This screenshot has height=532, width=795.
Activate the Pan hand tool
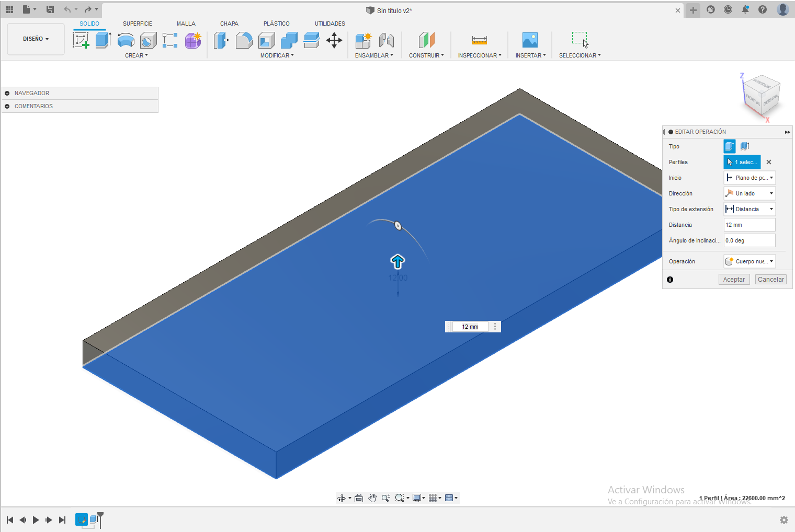pyautogui.click(x=372, y=498)
